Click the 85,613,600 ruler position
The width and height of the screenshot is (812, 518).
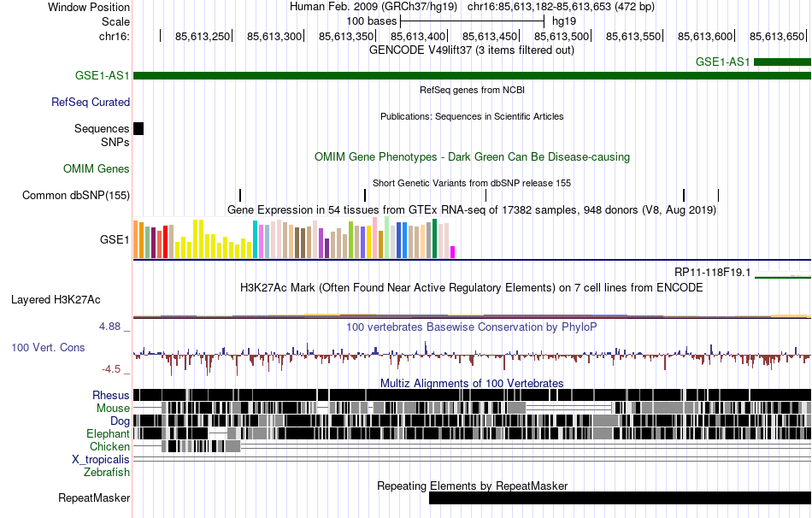(705, 36)
